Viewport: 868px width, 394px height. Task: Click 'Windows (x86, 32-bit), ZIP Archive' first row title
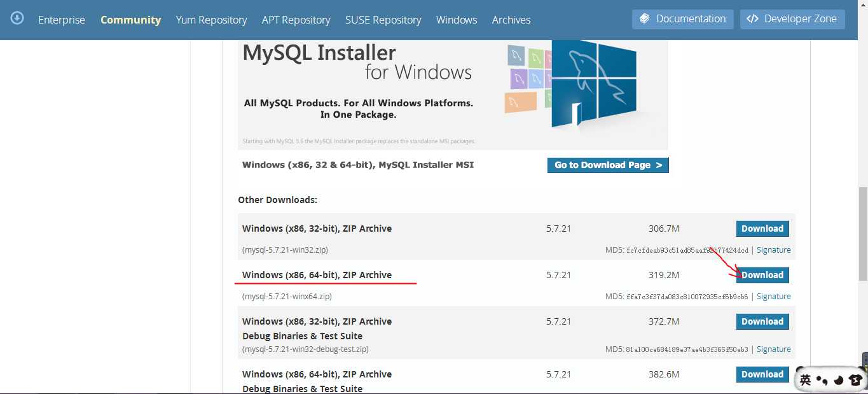click(x=317, y=229)
